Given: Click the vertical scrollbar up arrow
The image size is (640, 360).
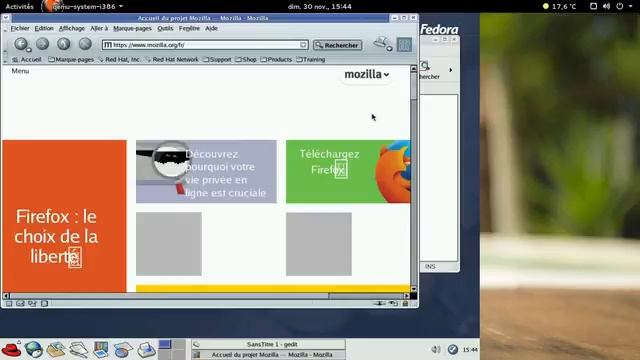Looking at the screenshot, I should click(x=413, y=69).
